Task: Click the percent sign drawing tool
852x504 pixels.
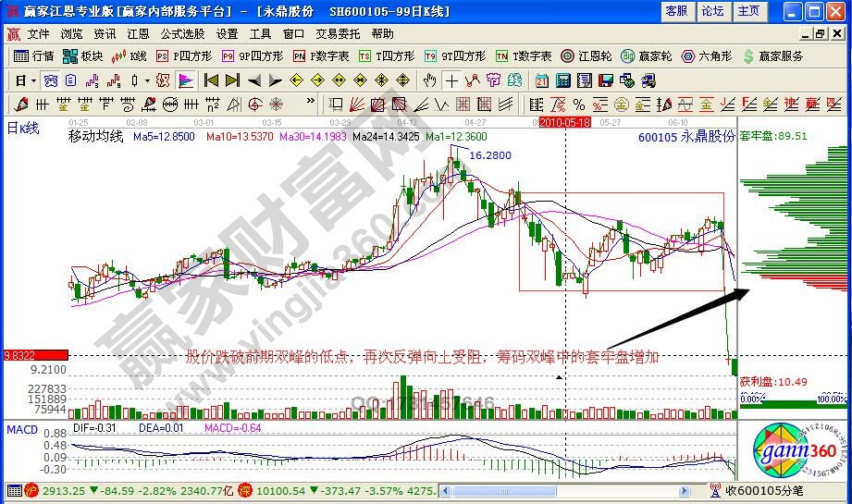Action: coord(578,104)
